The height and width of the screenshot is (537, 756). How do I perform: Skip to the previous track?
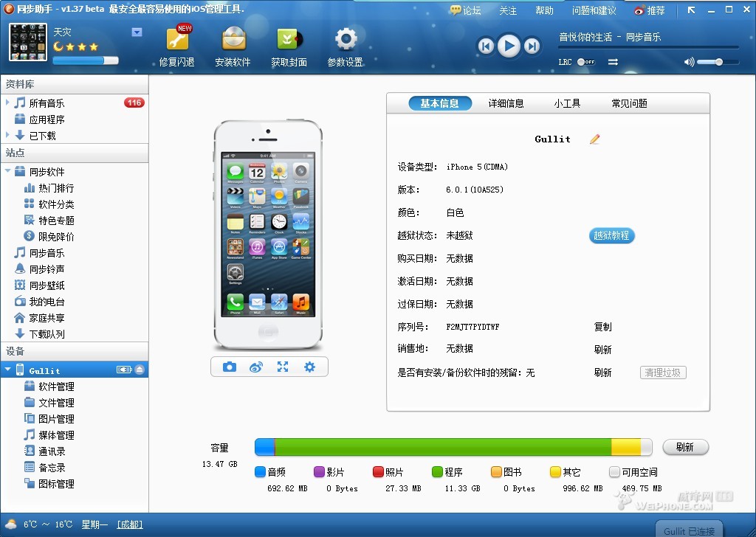(486, 46)
